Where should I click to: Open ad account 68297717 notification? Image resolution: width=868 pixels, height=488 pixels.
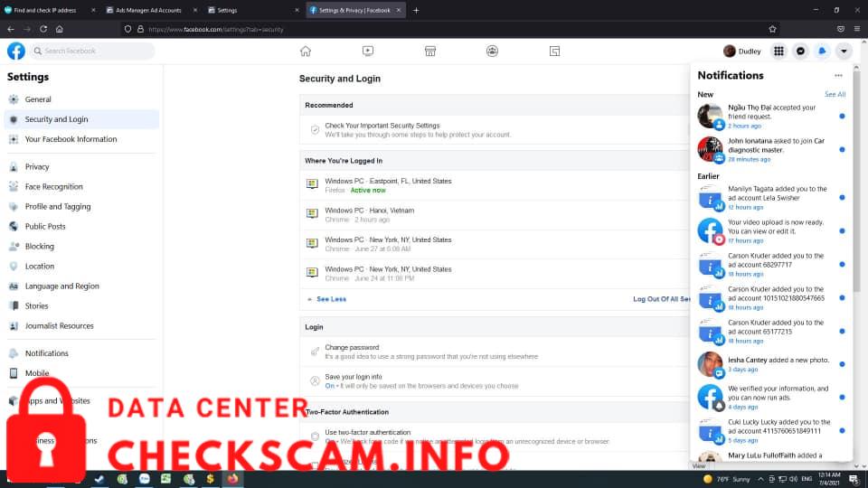click(x=771, y=265)
